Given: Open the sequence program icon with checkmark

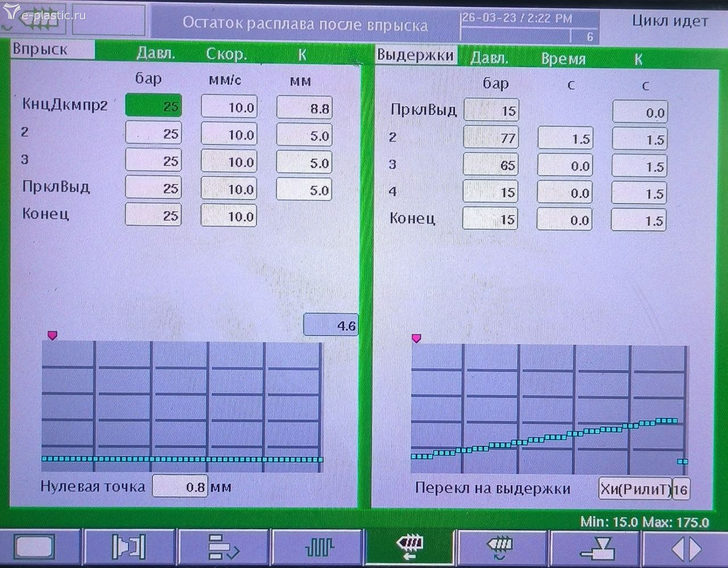Looking at the screenshot, I should [224, 548].
